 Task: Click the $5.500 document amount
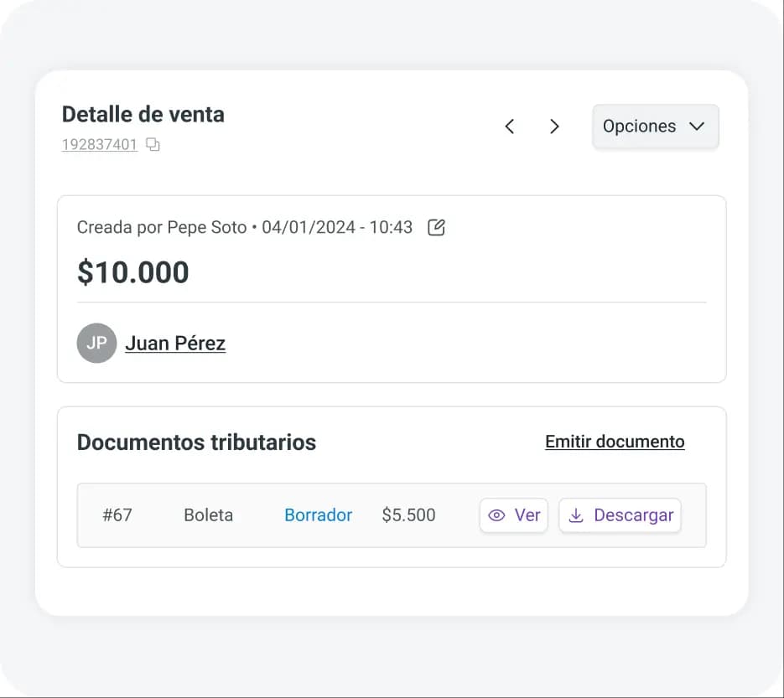[x=408, y=515]
